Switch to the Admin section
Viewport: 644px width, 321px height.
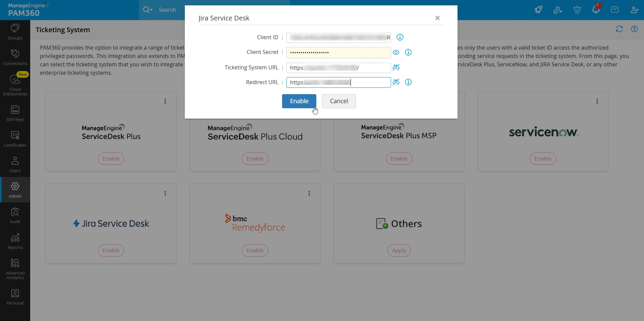[15, 190]
